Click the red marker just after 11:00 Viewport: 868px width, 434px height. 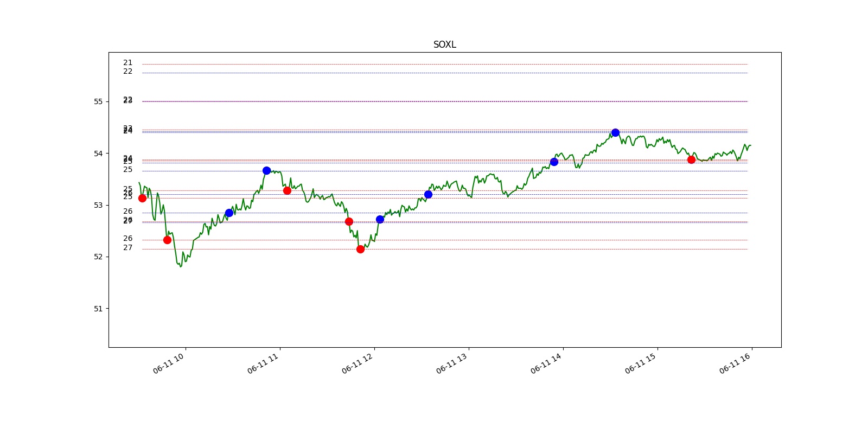[x=287, y=190]
